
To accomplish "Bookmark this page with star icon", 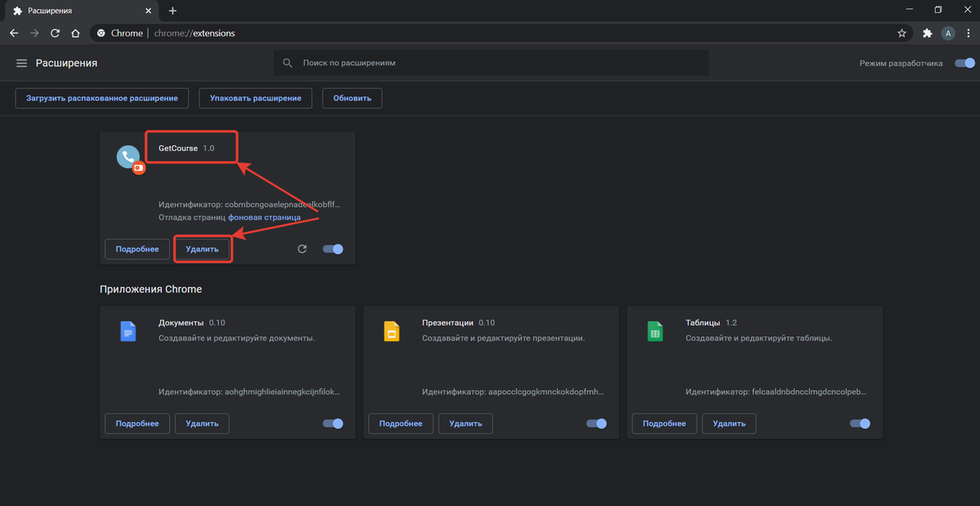I will (x=902, y=33).
